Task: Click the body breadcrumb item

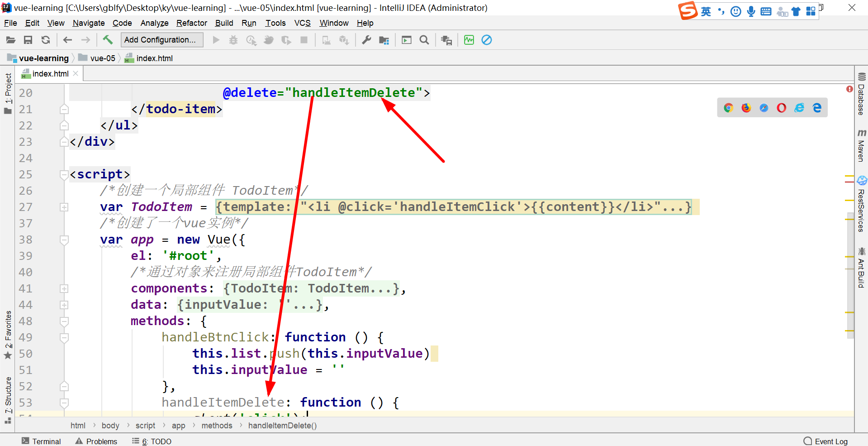Action: (x=110, y=426)
